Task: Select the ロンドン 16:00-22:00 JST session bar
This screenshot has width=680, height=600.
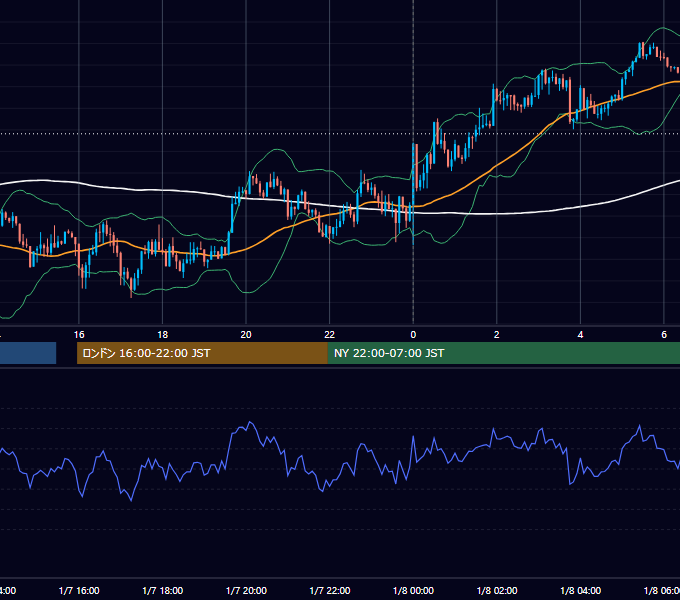Action: 202,353
